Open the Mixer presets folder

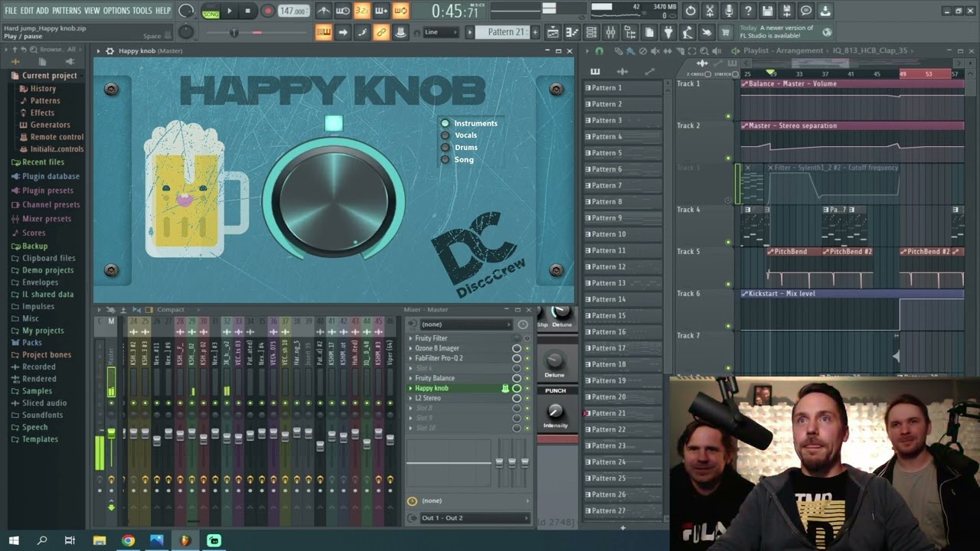click(47, 219)
